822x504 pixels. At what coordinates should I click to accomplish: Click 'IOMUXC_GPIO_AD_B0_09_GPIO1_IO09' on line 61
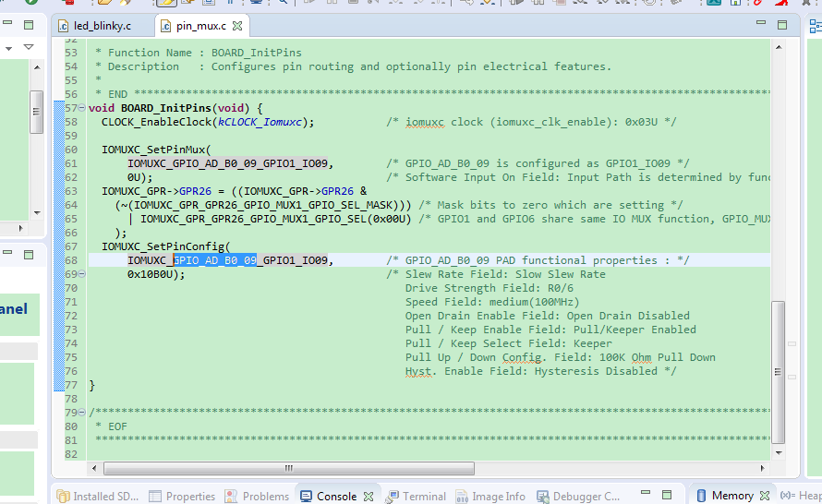pyautogui.click(x=227, y=163)
